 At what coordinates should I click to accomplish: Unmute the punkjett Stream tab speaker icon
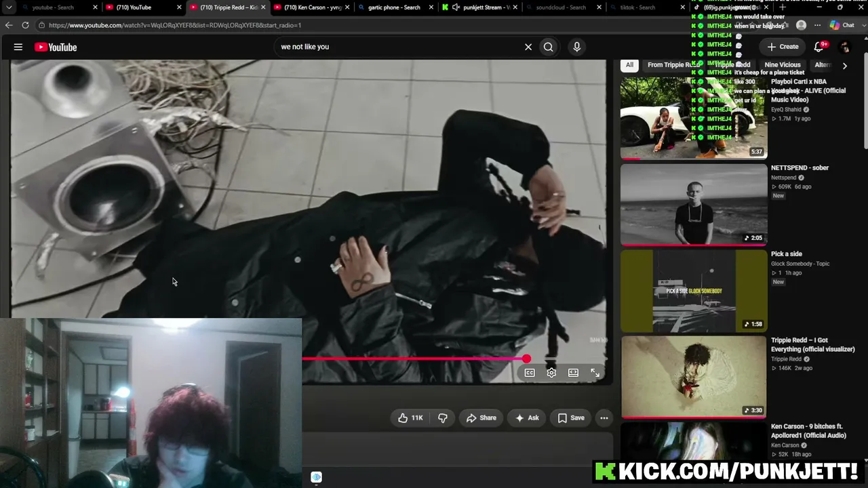tap(456, 7)
